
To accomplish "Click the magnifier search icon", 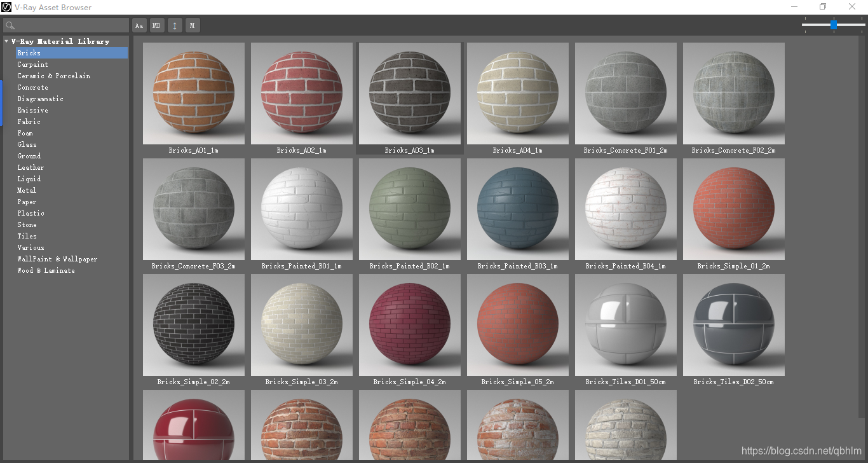I will tap(10, 26).
